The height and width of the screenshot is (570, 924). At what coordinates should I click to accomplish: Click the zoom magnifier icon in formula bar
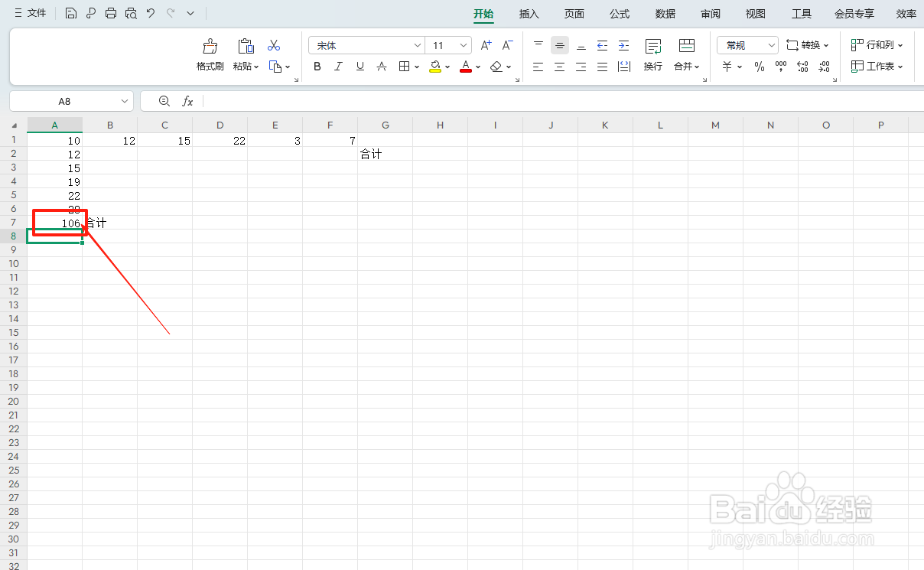tap(164, 101)
